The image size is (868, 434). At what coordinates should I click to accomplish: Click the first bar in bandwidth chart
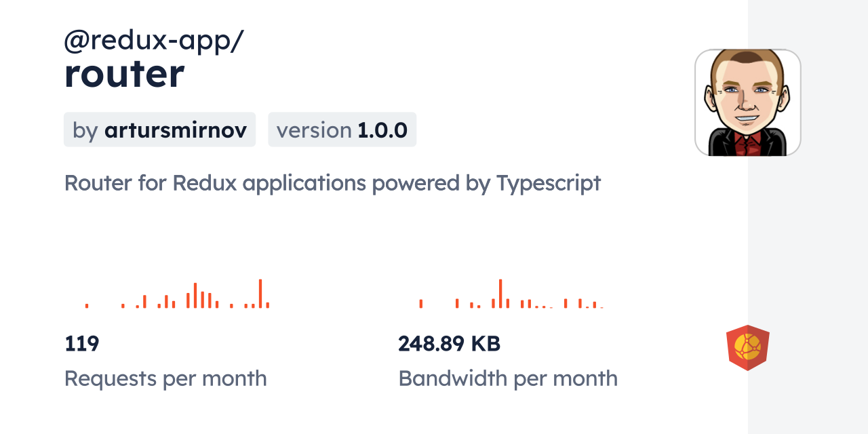421,304
